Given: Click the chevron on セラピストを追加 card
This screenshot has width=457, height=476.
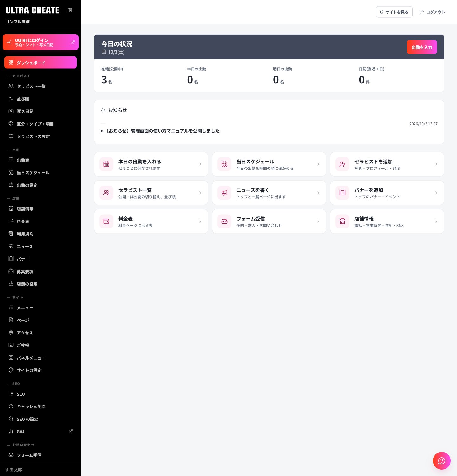Looking at the screenshot, I should [x=436, y=164].
